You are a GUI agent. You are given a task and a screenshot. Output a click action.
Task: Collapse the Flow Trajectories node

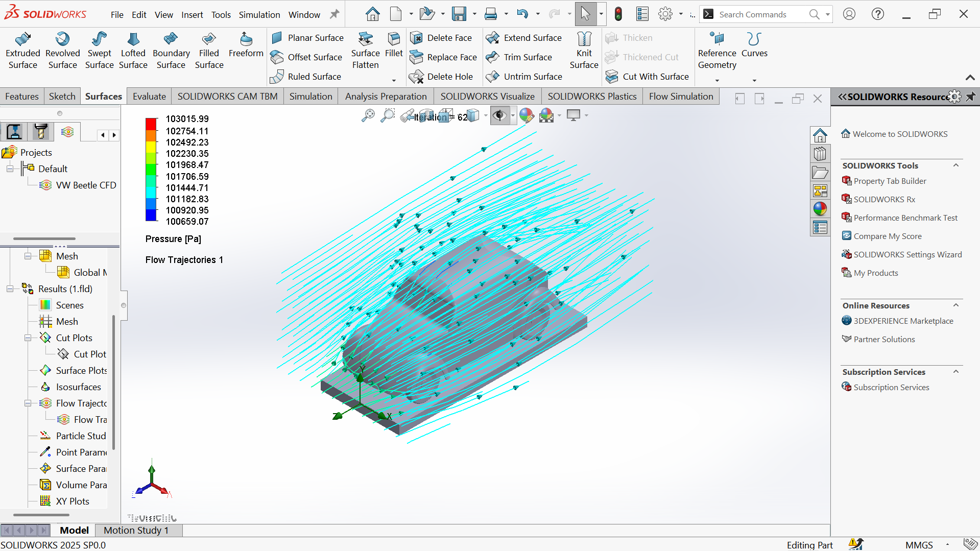click(x=28, y=403)
